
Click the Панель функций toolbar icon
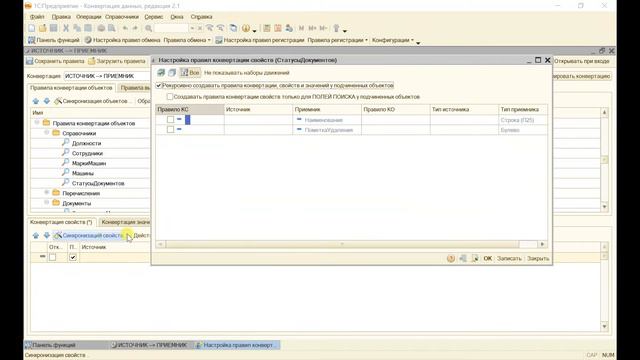[x=31, y=40]
